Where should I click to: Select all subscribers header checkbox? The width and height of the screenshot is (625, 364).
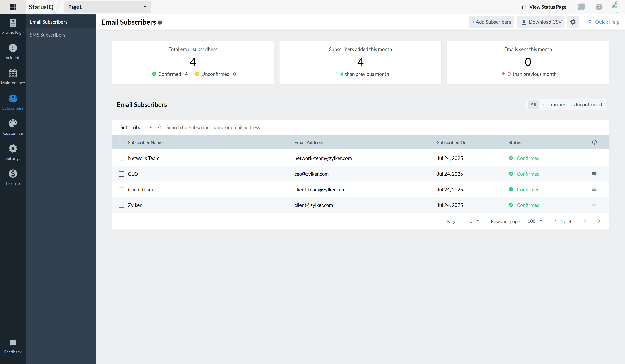coord(121,142)
